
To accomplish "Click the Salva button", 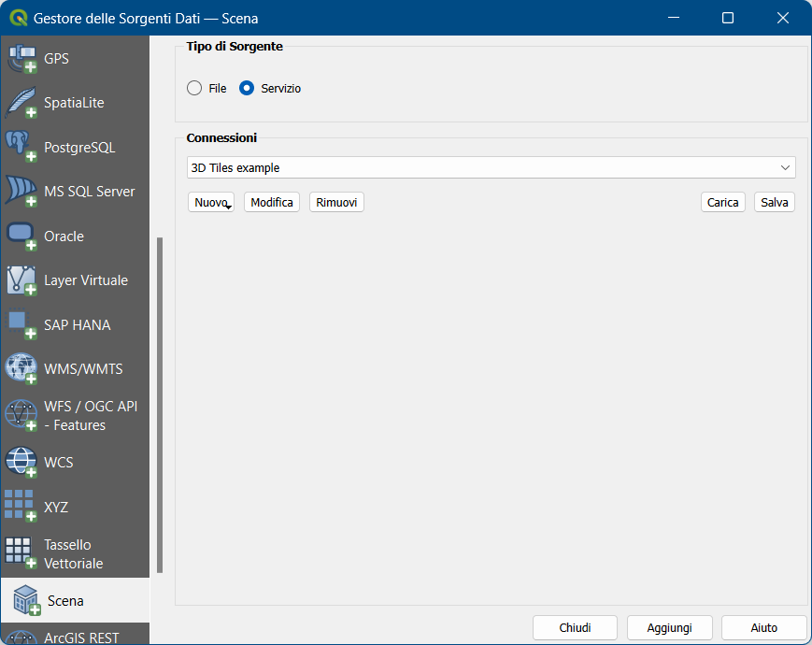I will [775, 202].
